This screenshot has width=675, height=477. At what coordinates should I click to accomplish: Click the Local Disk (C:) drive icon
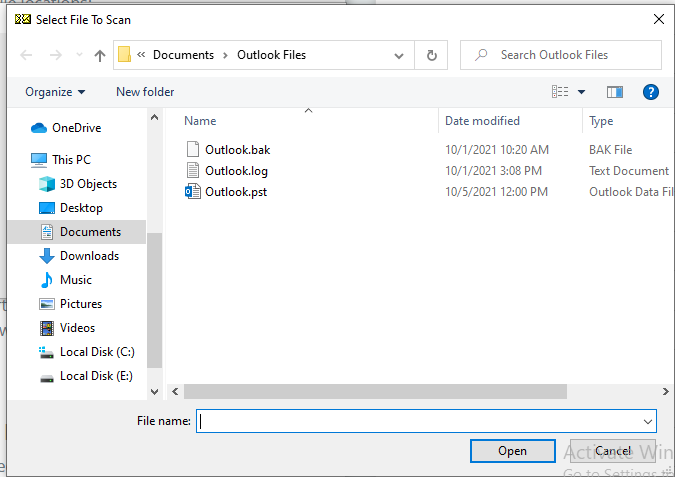coord(46,353)
